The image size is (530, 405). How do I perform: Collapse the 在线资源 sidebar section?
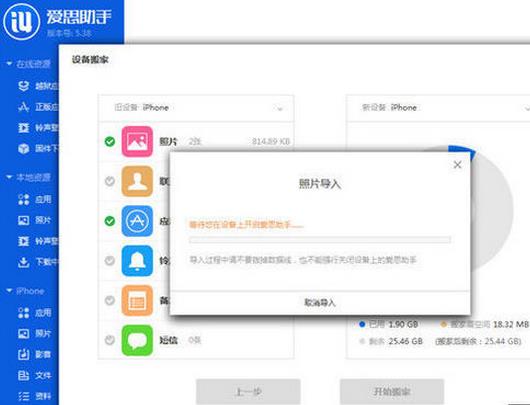[9, 64]
